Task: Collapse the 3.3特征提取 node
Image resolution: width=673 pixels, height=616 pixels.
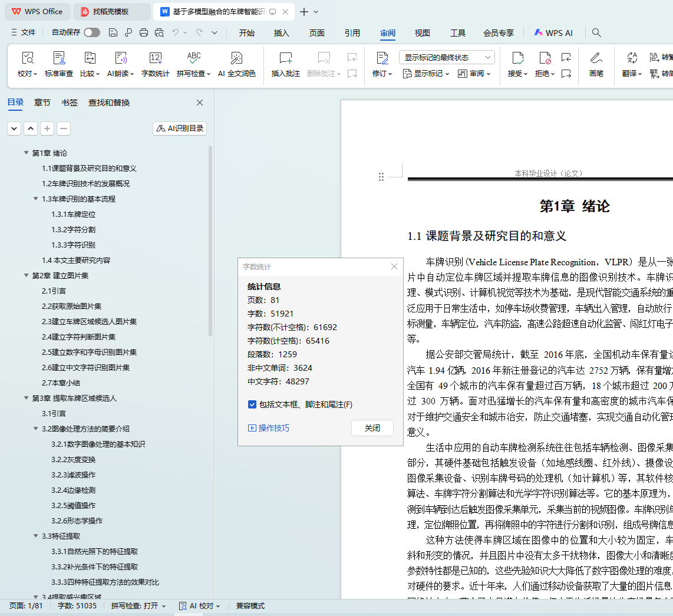Action: click(x=35, y=536)
